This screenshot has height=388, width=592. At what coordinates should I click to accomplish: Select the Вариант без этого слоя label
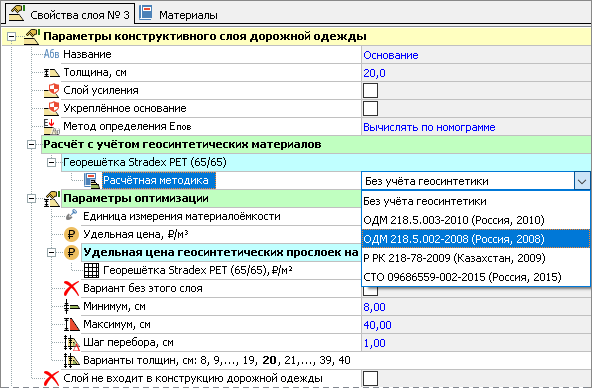143,288
